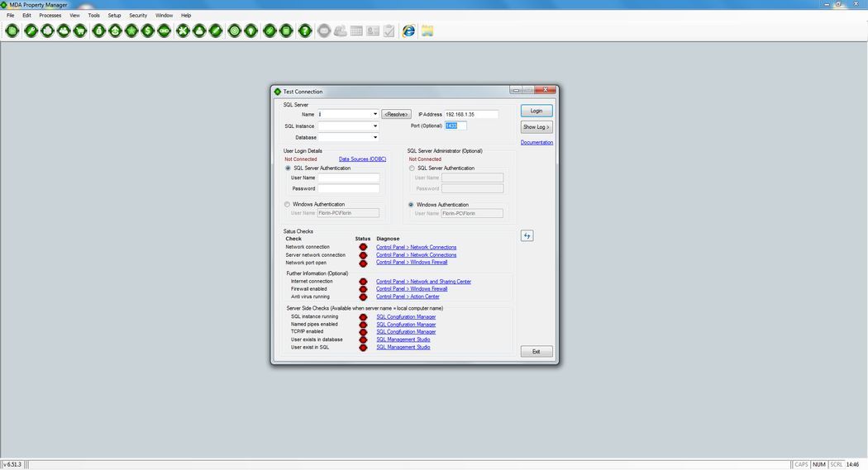Click the green house arrow toolbar icon
The height and width of the screenshot is (470, 868).
click(115, 31)
